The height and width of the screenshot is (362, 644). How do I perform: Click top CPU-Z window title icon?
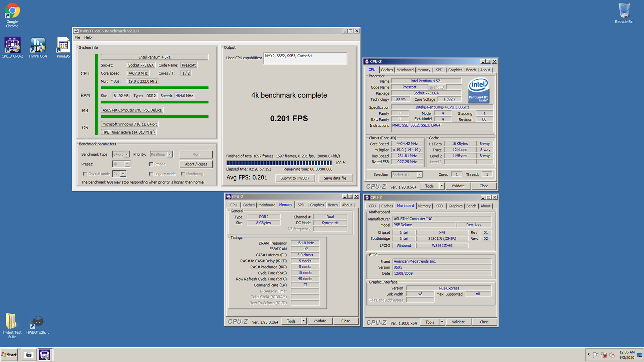click(367, 61)
